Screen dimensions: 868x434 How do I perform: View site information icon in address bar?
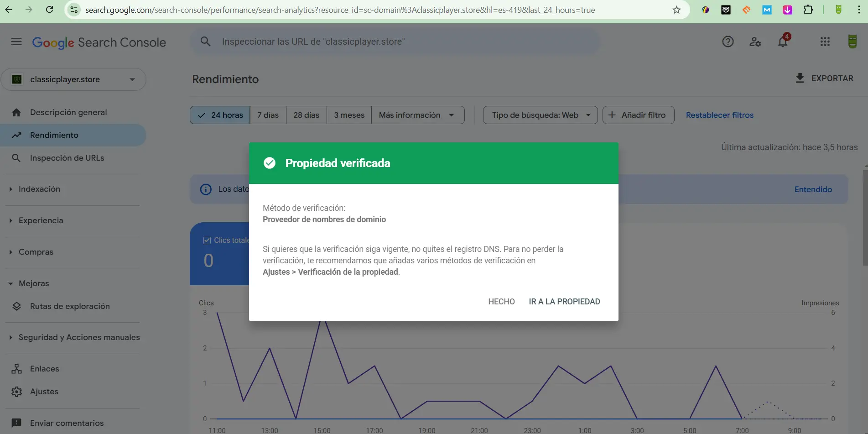point(74,10)
